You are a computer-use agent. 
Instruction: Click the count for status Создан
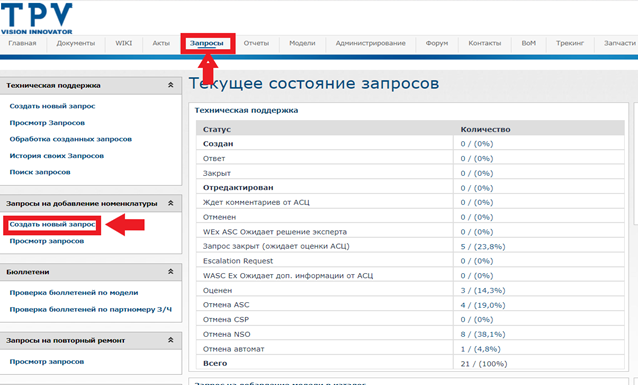click(x=477, y=144)
